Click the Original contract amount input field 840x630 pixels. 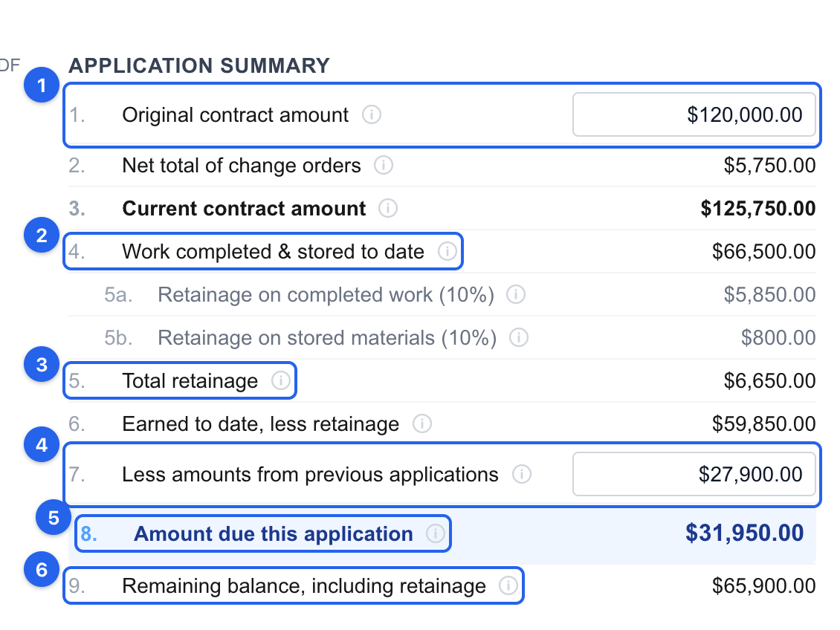click(x=694, y=114)
